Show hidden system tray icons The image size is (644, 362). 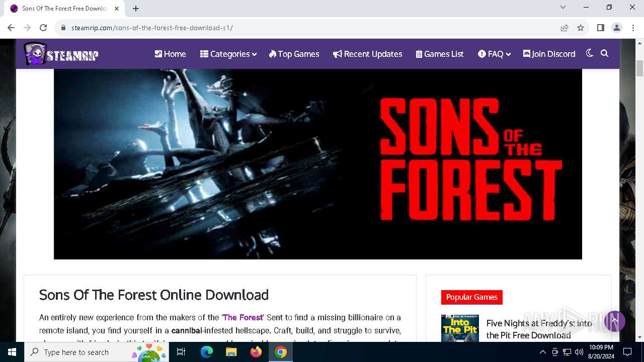[543, 352]
